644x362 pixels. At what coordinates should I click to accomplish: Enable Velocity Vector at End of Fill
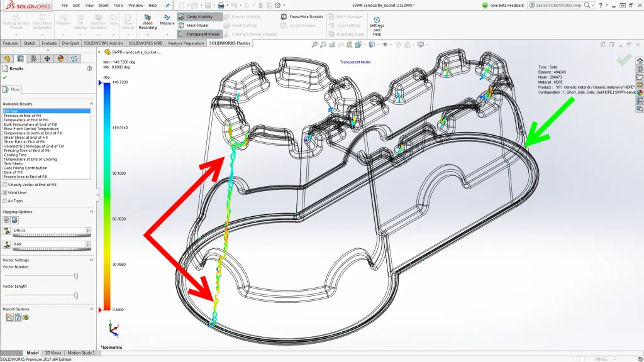[5, 185]
